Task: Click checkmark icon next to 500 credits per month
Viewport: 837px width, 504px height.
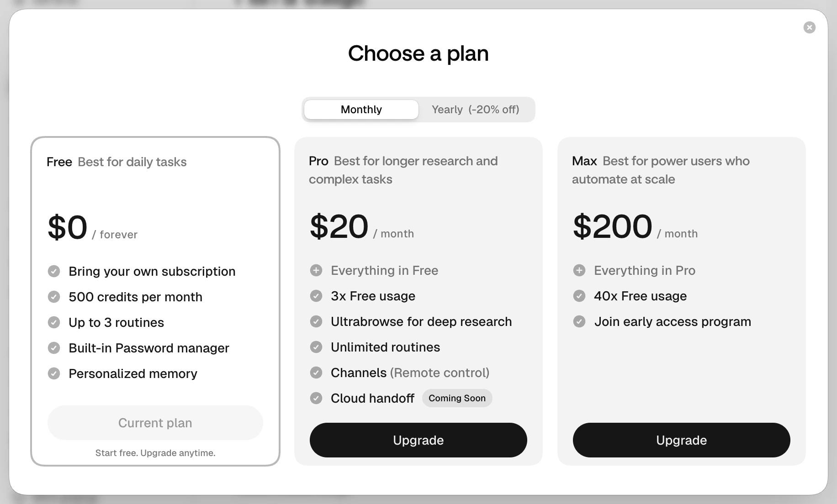Action: (54, 297)
